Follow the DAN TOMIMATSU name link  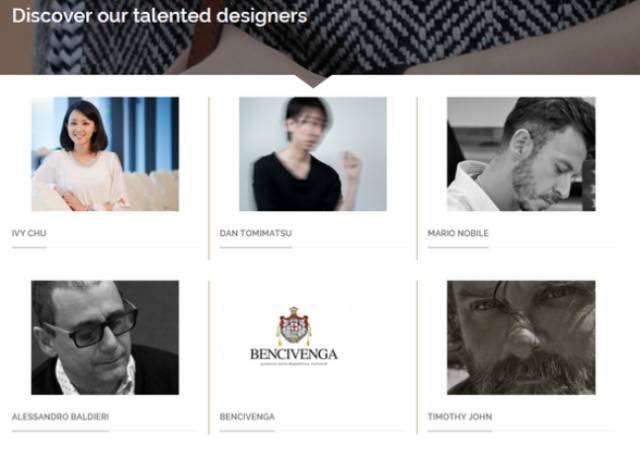pos(256,233)
